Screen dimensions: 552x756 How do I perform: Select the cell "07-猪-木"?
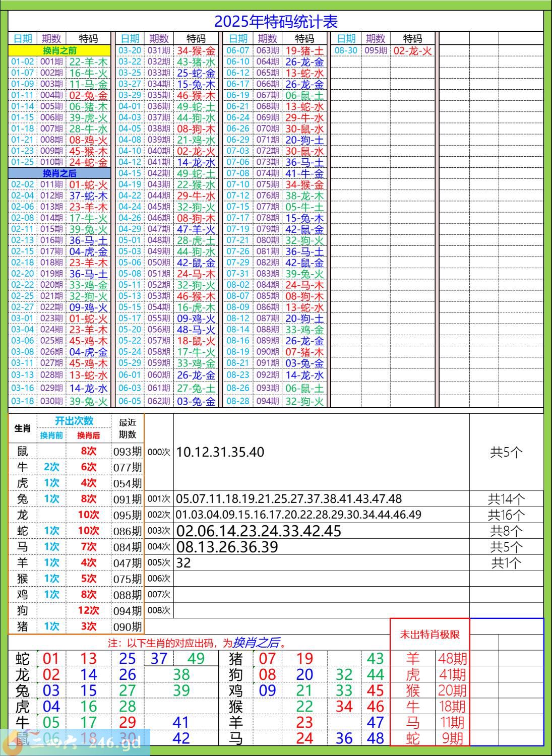[304, 352]
